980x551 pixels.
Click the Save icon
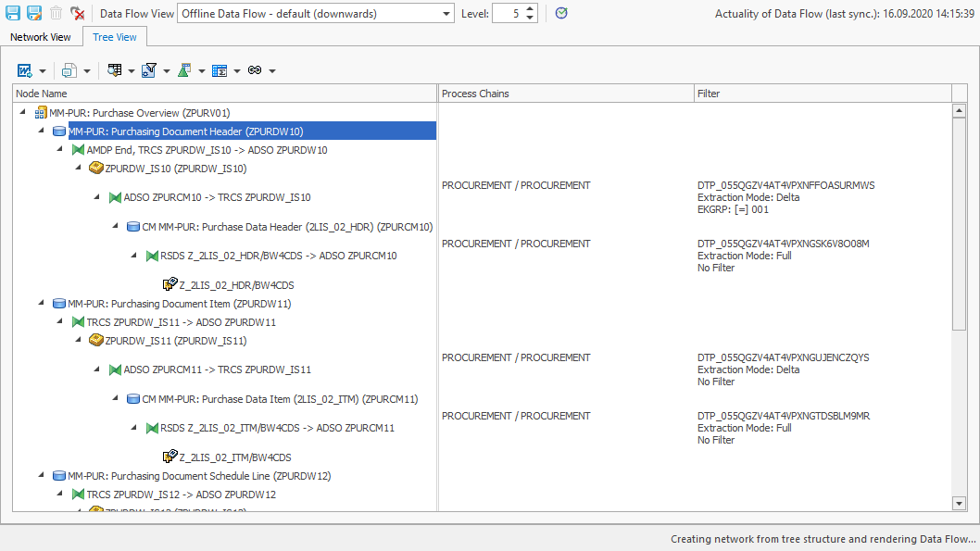coord(12,13)
